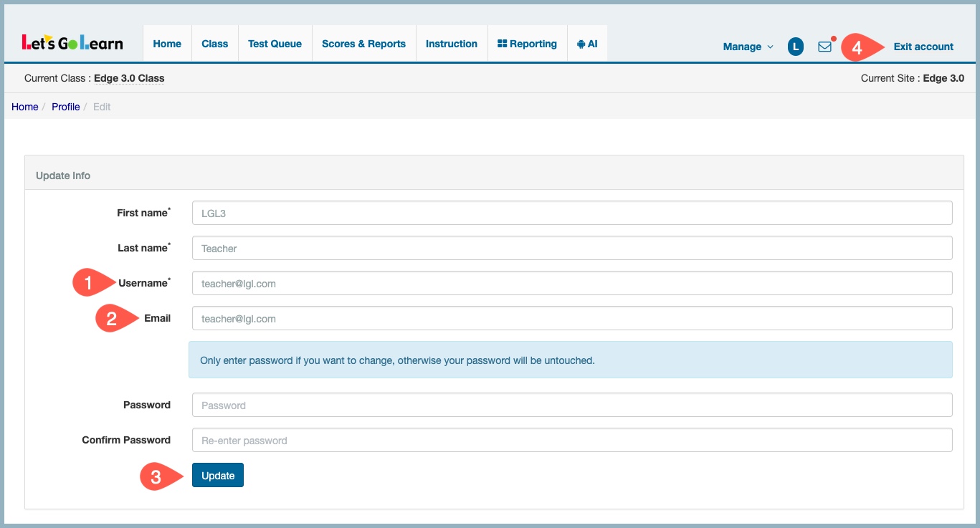Select the Instruction tab
Screen dimensions: 980x528
pyautogui.click(x=451, y=44)
